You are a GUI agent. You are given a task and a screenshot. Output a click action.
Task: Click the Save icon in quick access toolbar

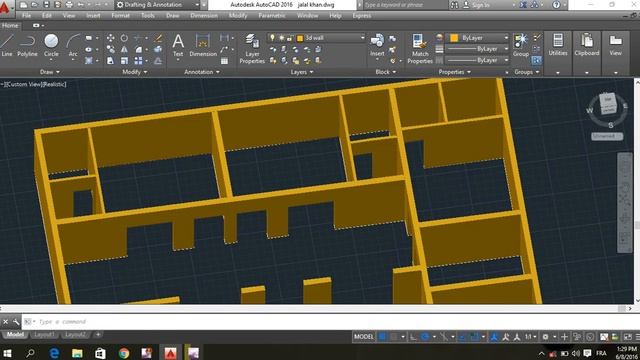[x=46, y=5]
